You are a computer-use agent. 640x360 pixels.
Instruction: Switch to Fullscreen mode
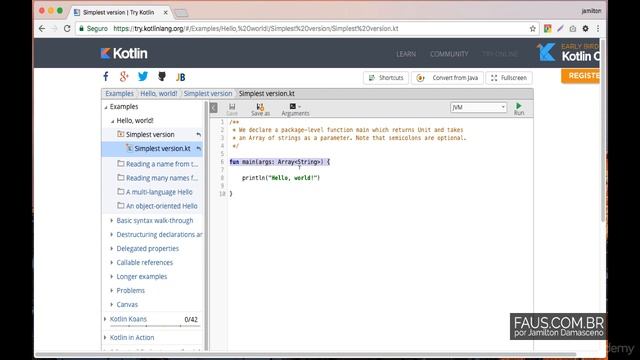509,78
